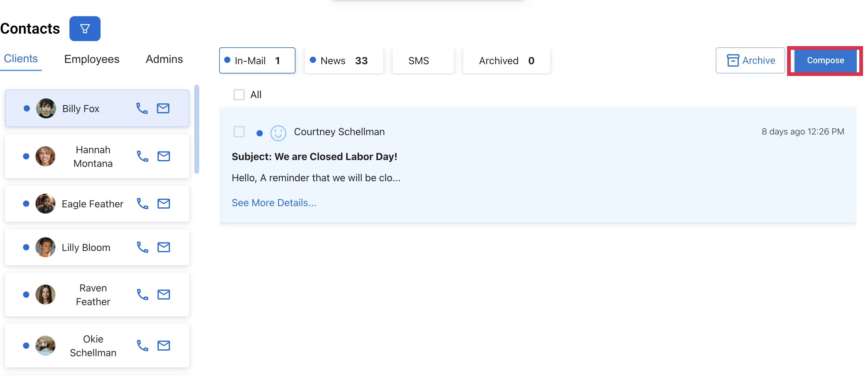Switch to the Employees tab

92,59
